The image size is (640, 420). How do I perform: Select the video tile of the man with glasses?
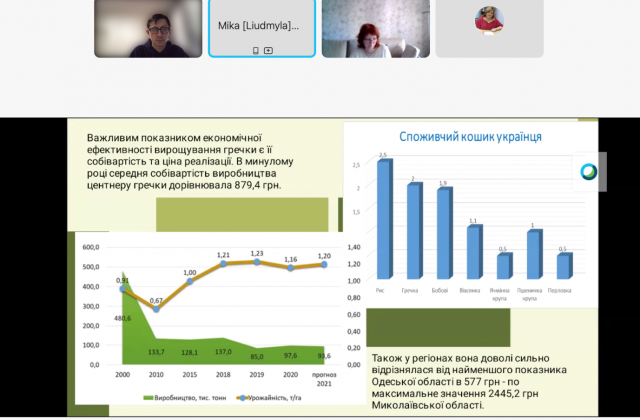[x=148, y=29]
